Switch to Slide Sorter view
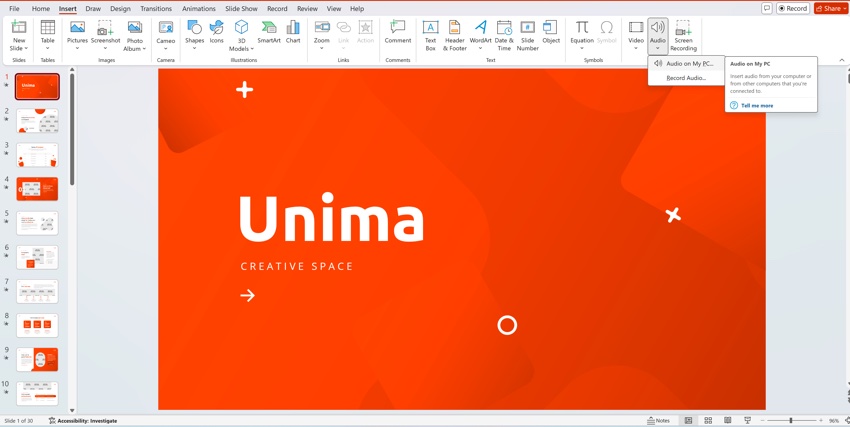 click(x=708, y=420)
